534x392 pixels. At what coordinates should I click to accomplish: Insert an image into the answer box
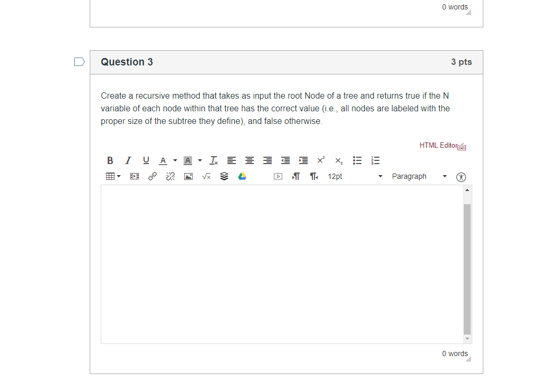pyautogui.click(x=188, y=176)
